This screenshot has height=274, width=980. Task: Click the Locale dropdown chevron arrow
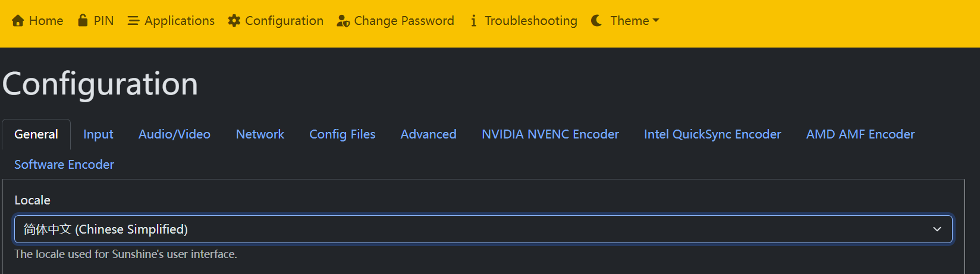pos(937,229)
